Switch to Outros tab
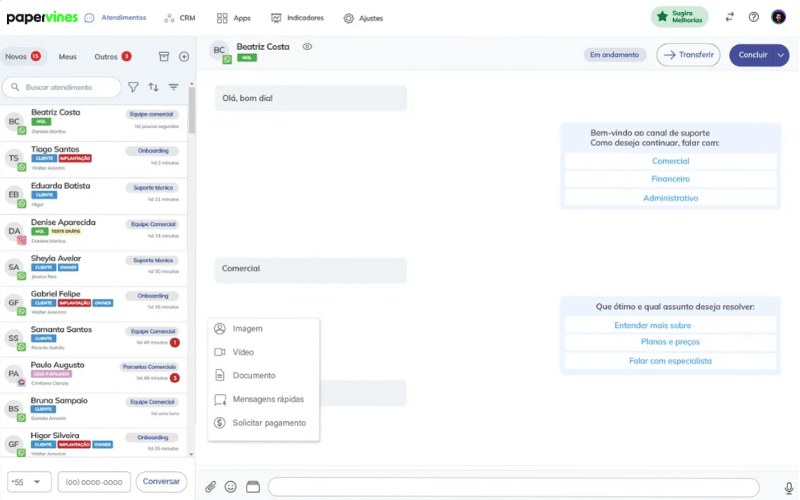The image size is (800, 500). (x=113, y=57)
